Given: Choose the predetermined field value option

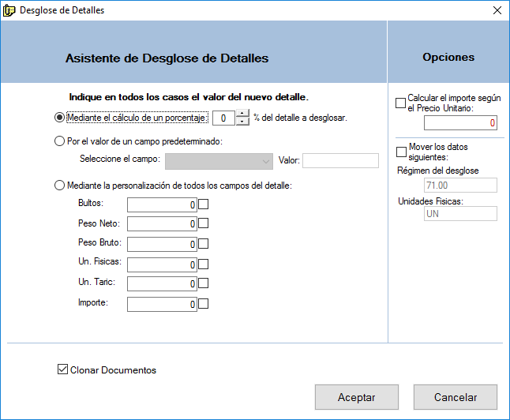Looking at the screenshot, I should click(60, 141).
